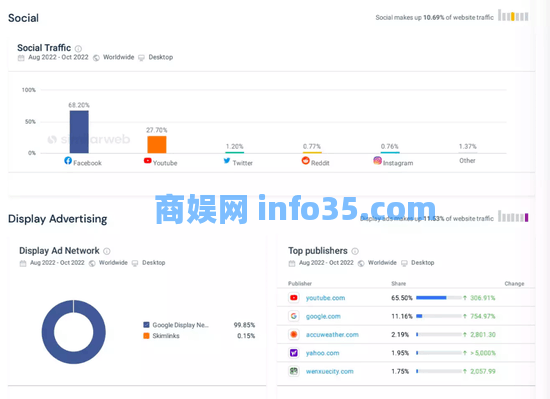Screen dimensions: 550x399
Task: Open Display Ad Network info icon
Action: click(x=107, y=251)
